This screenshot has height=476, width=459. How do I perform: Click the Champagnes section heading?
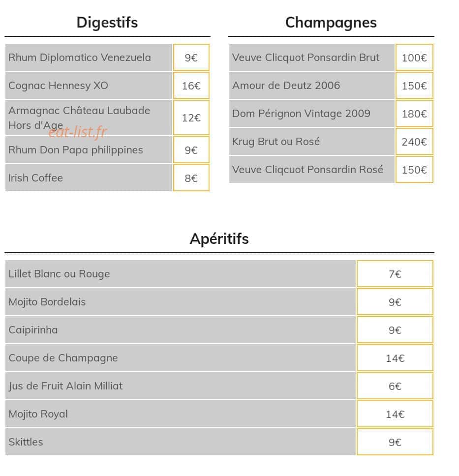[x=331, y=23]
